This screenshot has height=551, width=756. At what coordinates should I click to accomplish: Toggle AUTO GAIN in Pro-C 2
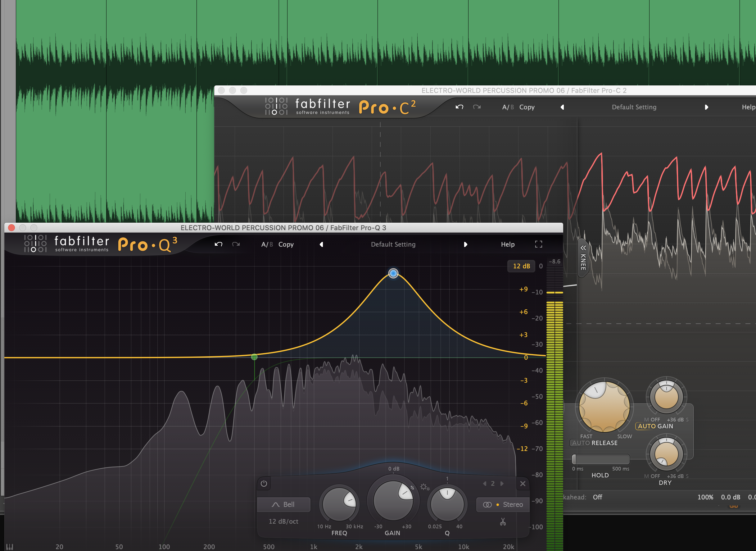click(646, 426)
